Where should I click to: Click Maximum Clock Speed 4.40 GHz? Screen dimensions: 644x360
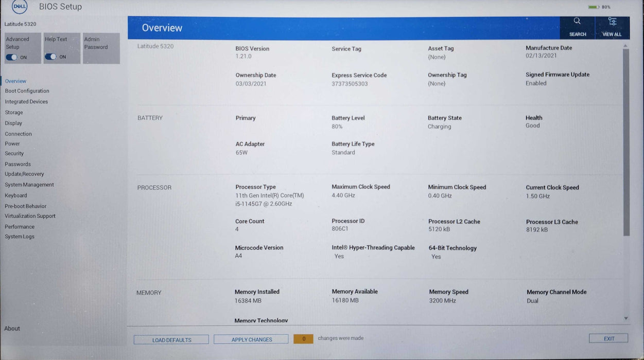point(343,195)
